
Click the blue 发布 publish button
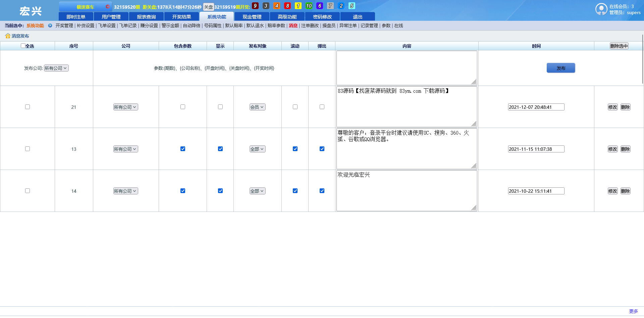coord(561,68)
